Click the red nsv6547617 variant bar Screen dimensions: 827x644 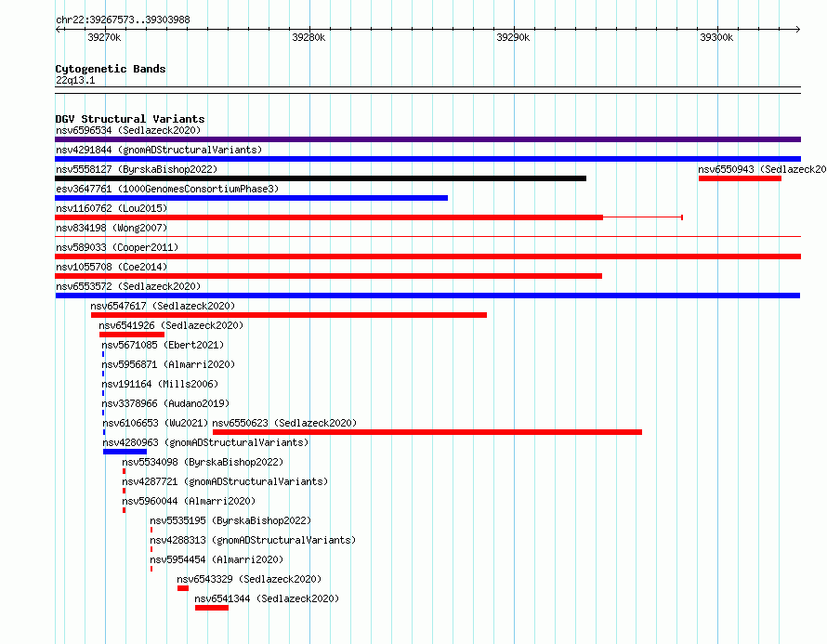pos(288,315)
